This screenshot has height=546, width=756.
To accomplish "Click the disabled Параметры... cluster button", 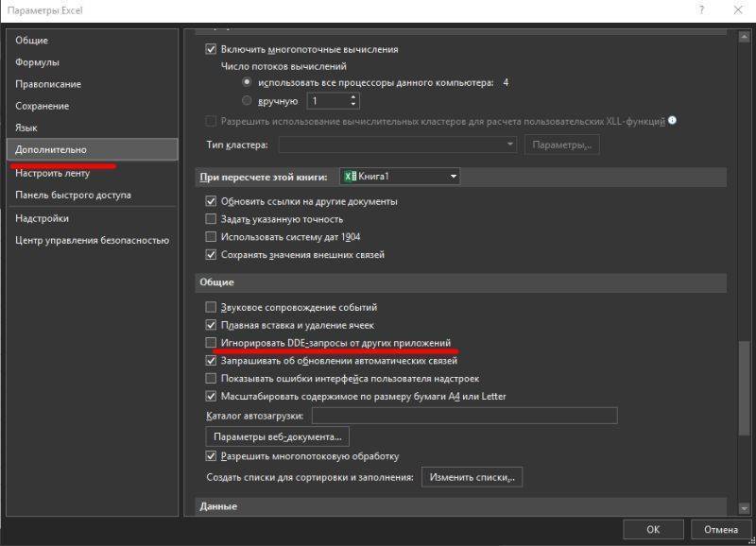I will (561, 145).
